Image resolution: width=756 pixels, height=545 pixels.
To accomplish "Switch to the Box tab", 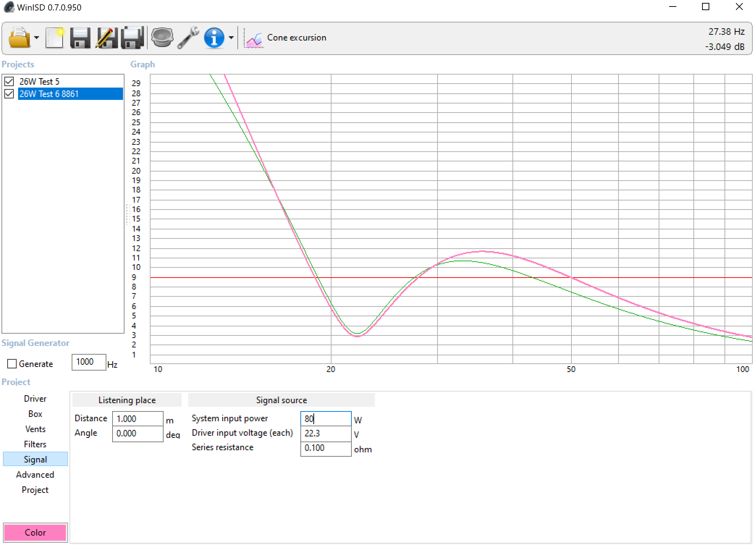I will pyautogui.click(x=35, y=414).
